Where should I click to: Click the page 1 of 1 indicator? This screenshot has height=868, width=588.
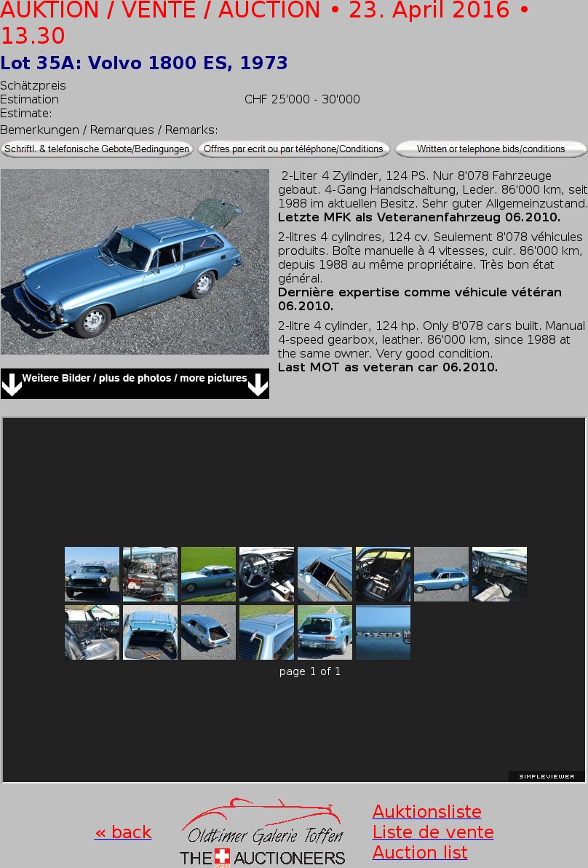click(x=310, y=671)
